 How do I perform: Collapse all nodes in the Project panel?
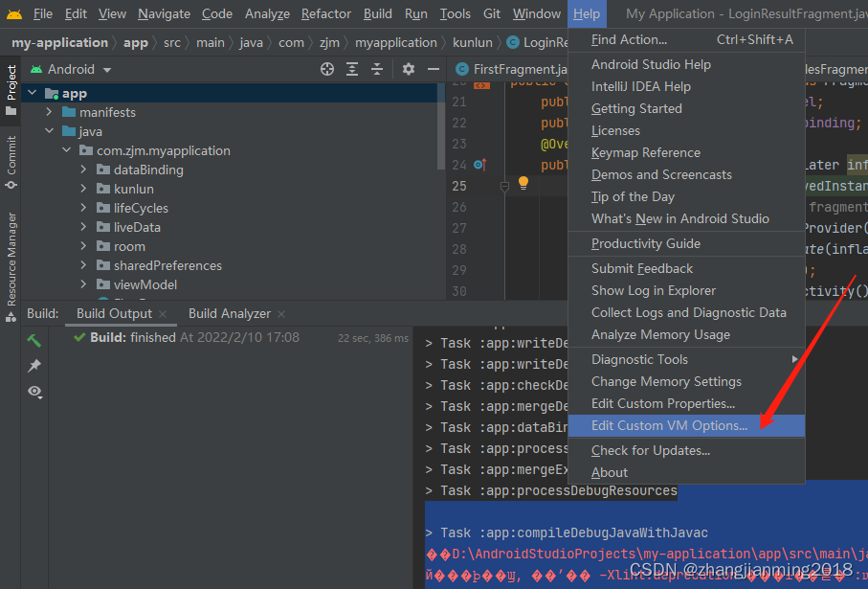tap(377, 69)
